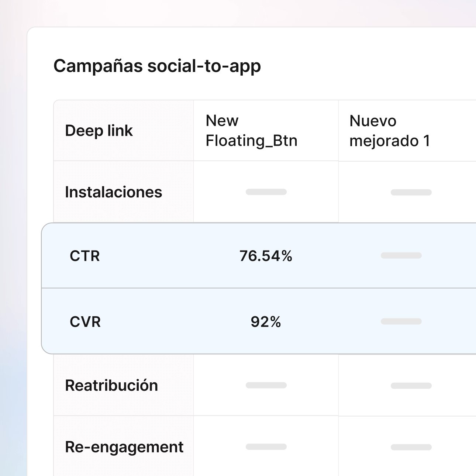Viewport: 476px width, 476px height.
Task: Open the New Floating_Btn column header
Action: pos(251,131)
